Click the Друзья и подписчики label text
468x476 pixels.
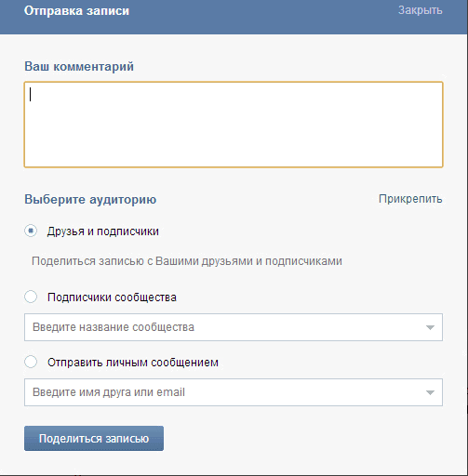coord(103,231)
